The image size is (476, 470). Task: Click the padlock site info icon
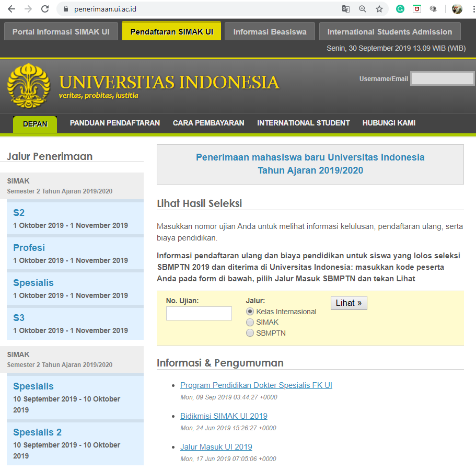pos(65,9)
